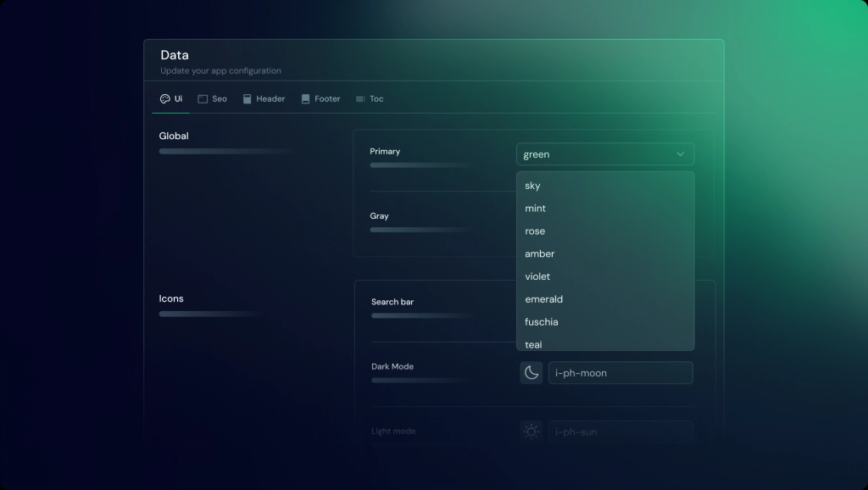Click the list icon beside Toc
The image size is (868, 490).
[360, 99]
